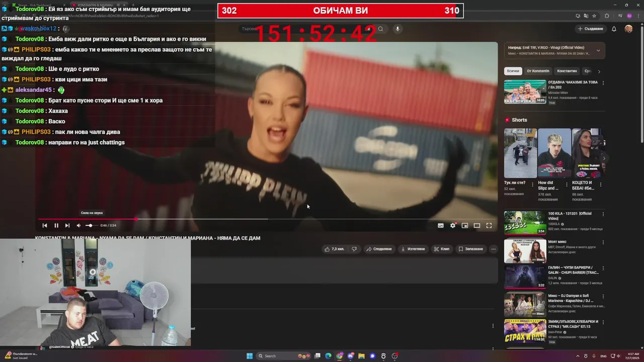This screenshot has height=362, width=644.
Task: Select the Константин filter chip
Action: (x=567, y=71)
